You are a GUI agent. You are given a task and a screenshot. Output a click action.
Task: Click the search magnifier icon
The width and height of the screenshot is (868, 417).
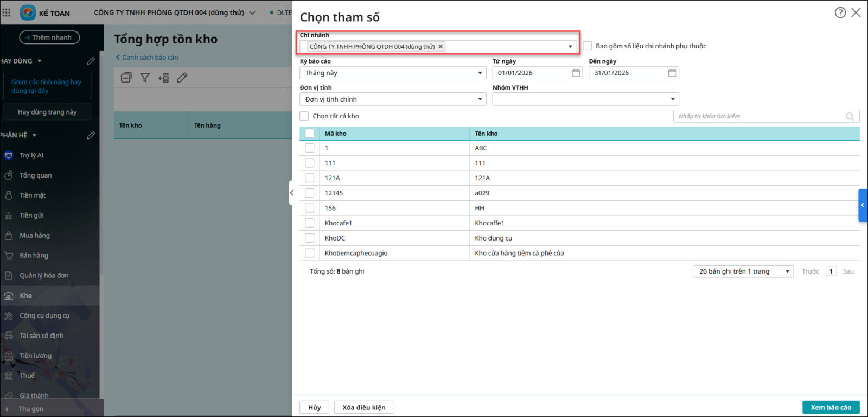coord(850,116)
